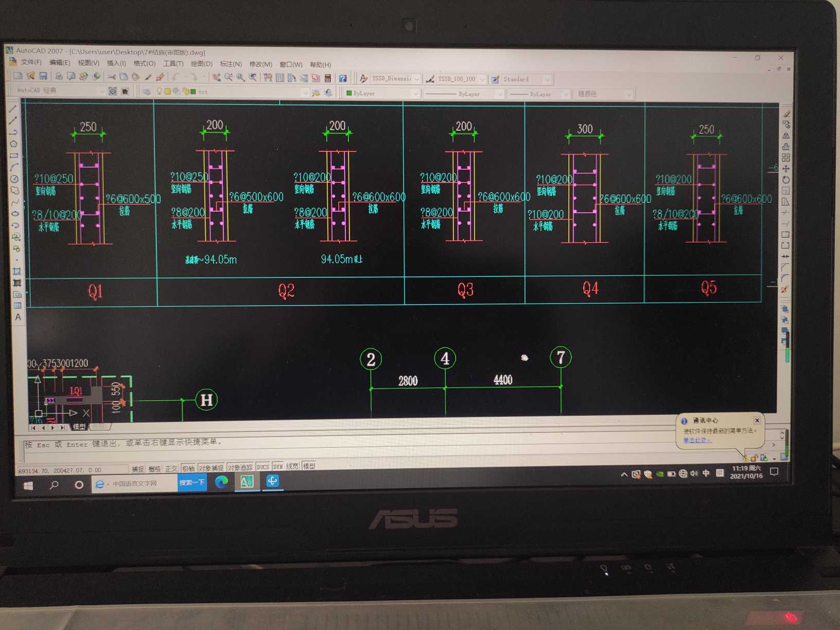Toggle the 线宽 lineweight display button
840x630 pixels.
tap(292, 466)
